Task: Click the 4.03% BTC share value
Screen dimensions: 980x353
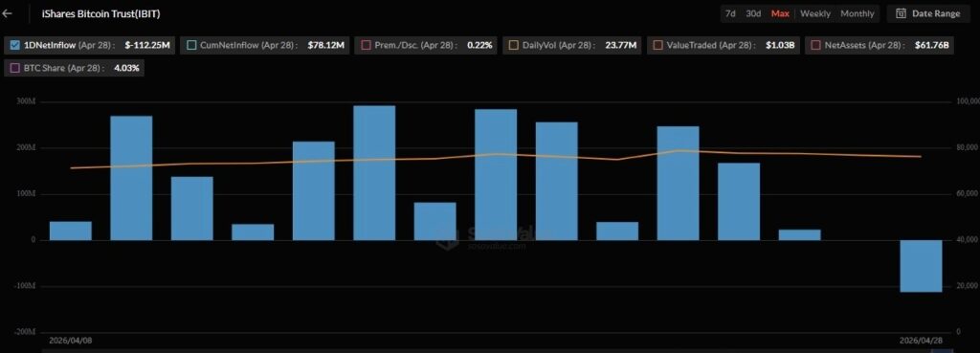Action: [x=126, y=68]
